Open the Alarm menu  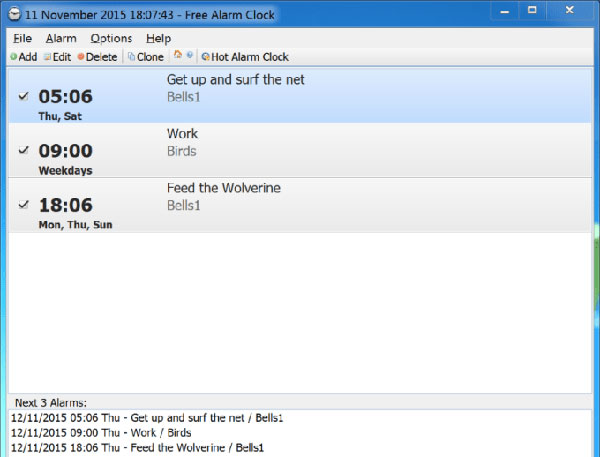click(x=61, y=38)
